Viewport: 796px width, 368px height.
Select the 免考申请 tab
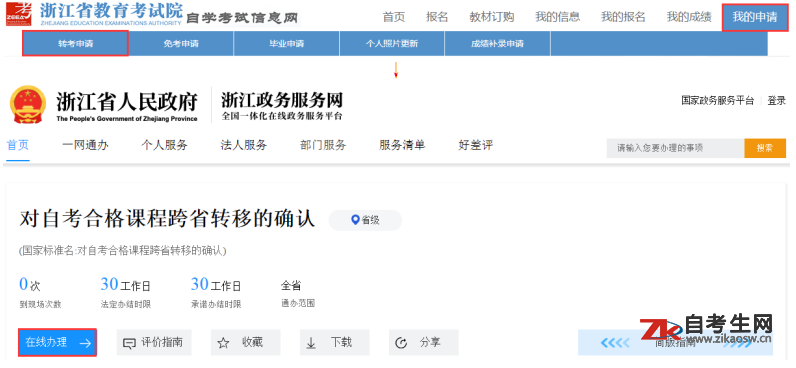181,44
